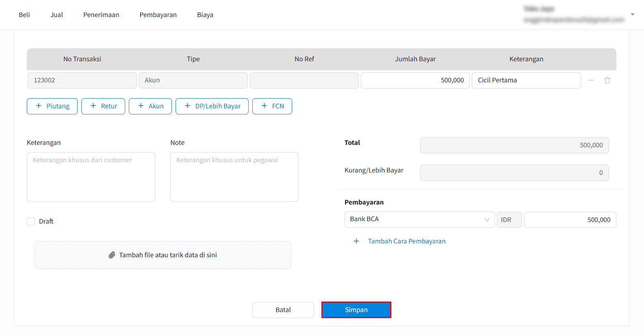Click the IDR currency box
The image size is (644, 336).
coord(510,220)
